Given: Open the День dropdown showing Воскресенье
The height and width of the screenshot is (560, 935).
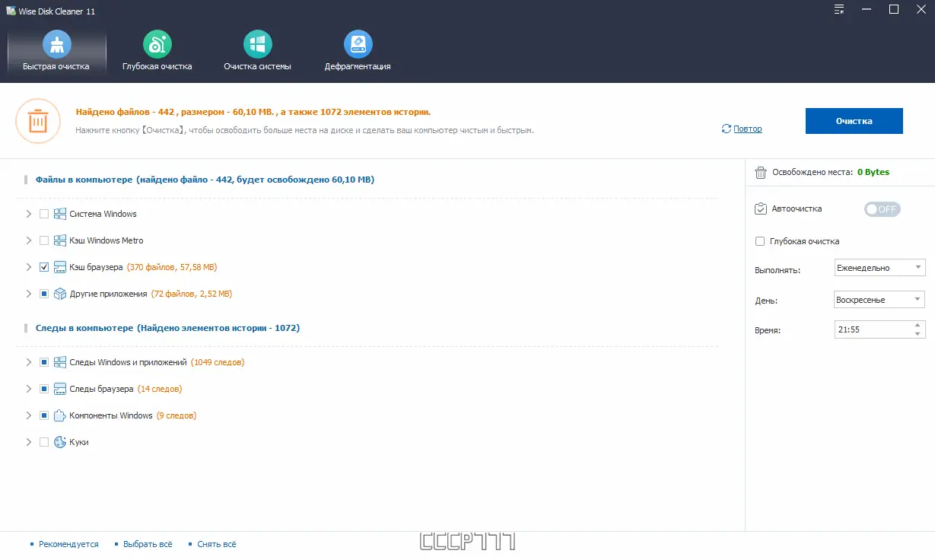Looking at the screenshot, I should click(879, 300).
